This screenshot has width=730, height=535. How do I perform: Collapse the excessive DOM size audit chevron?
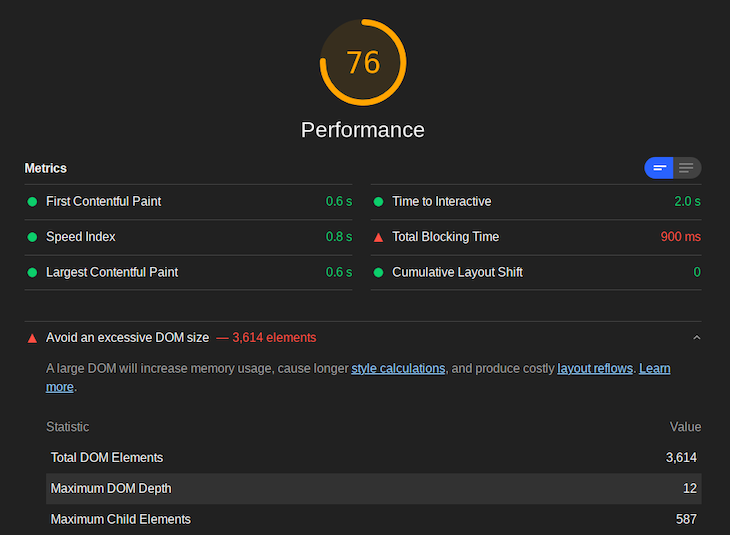click(696, 338)
